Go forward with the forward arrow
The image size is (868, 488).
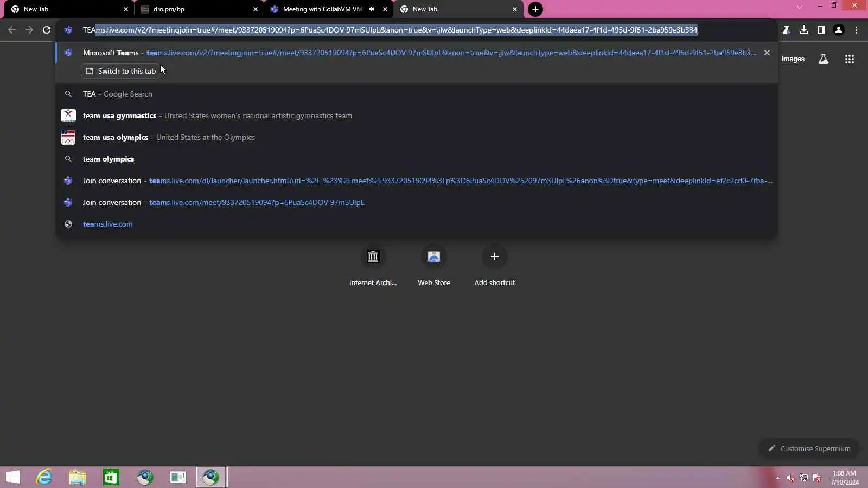[29, 30]
